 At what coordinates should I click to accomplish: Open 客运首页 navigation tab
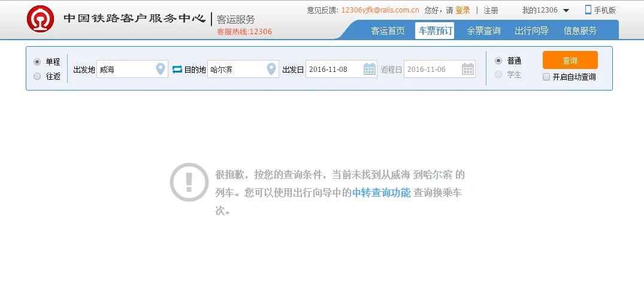[388, 31]
